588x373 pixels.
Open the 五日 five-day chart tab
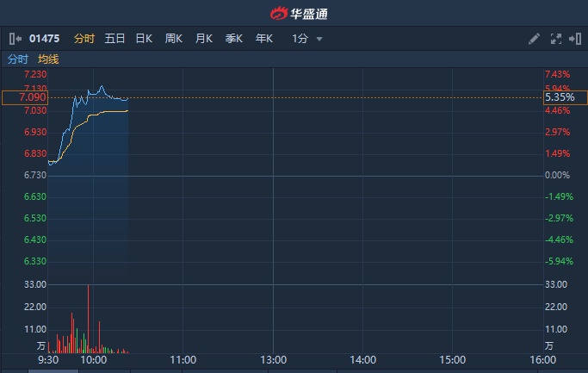click(115, 39)
